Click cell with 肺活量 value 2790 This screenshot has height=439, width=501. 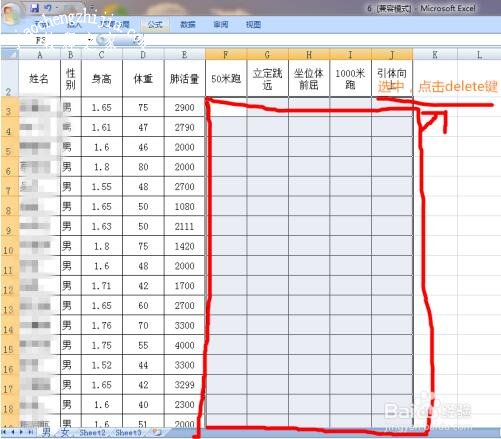(184, 127)
